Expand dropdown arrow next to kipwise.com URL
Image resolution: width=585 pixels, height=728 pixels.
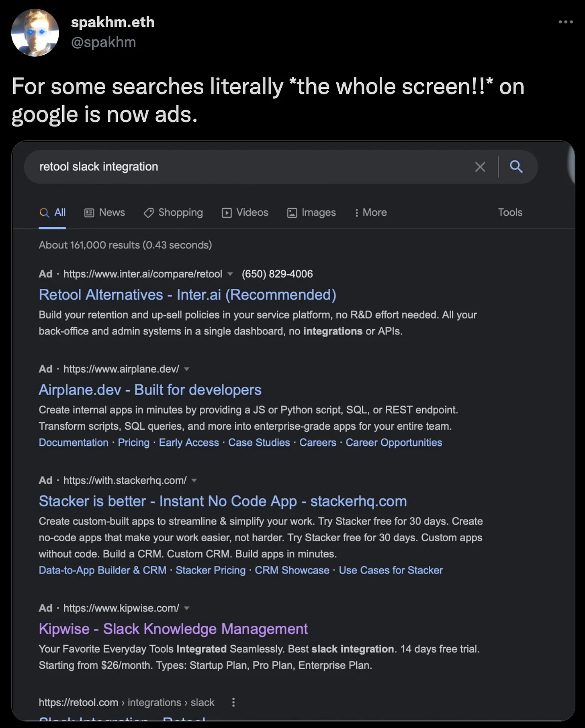187,608
